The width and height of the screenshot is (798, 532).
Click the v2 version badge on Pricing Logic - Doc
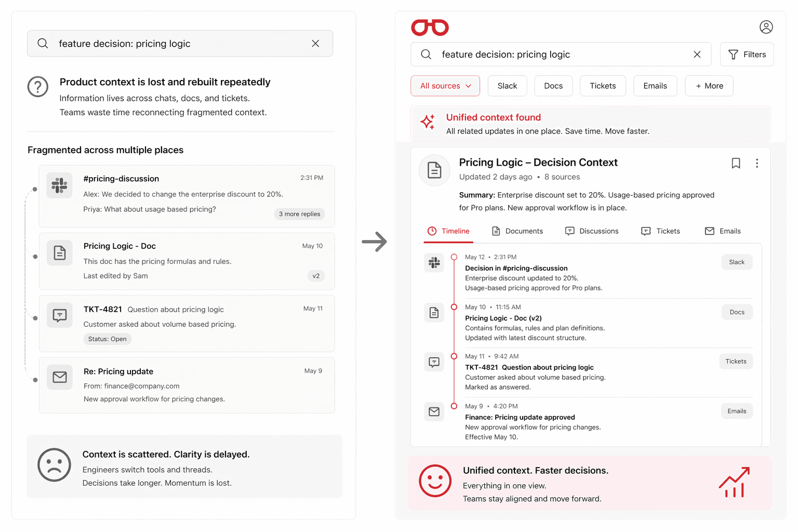316,276
